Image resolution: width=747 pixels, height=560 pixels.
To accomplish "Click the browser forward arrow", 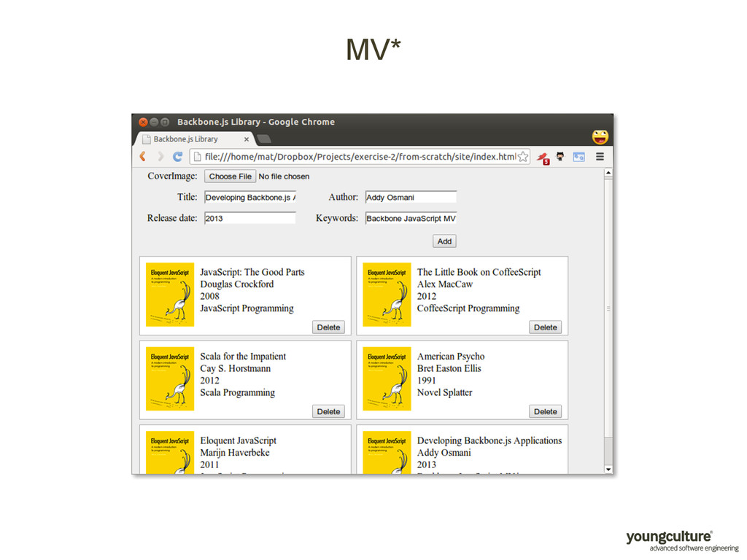I will tap(160, 157).
